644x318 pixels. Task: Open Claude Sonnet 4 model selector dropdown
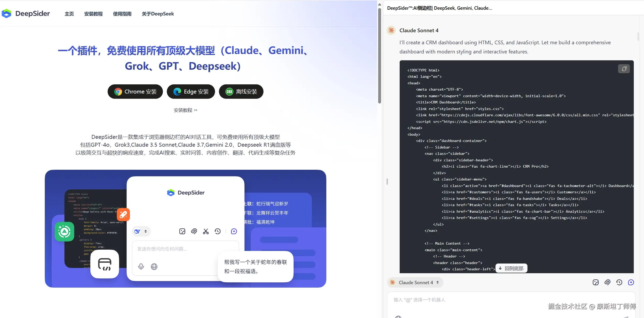pos(415,282)
